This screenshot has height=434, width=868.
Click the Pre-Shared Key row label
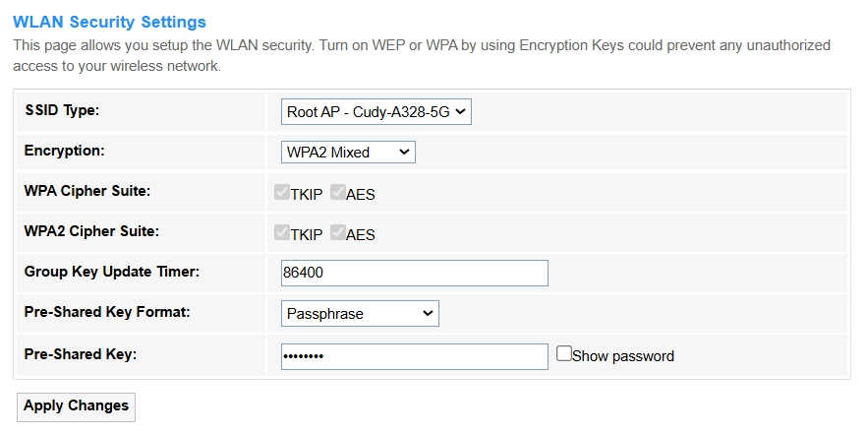(81, 353)
